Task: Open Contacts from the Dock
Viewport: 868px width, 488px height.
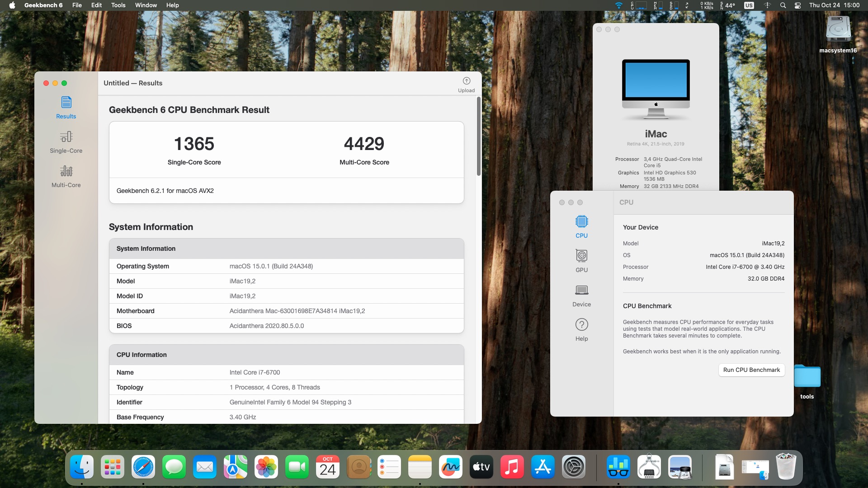Action: tap(359, 467)
